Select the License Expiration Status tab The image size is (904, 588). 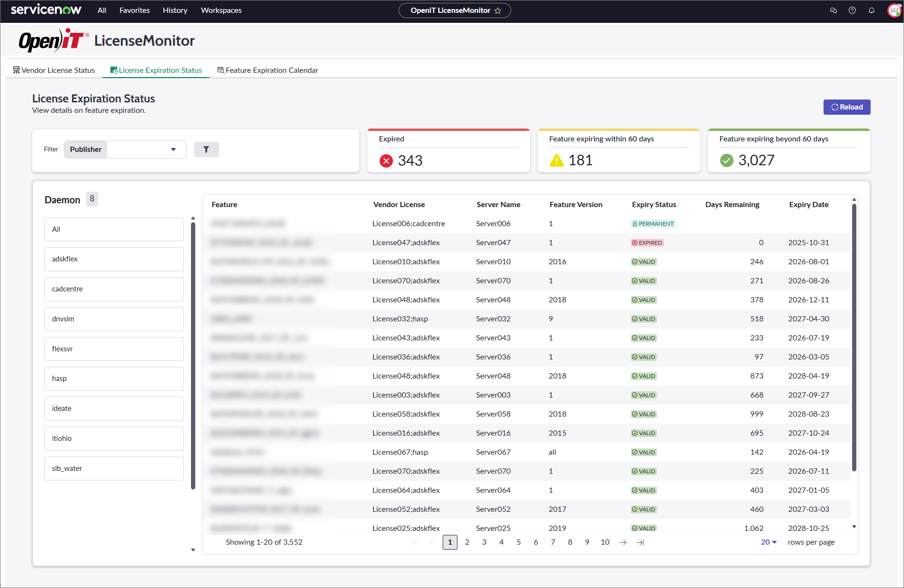[x=156, y=70]
